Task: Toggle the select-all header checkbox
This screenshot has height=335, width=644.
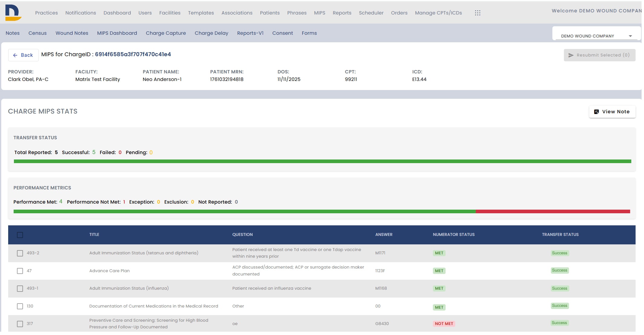Action: coord(20,235)
